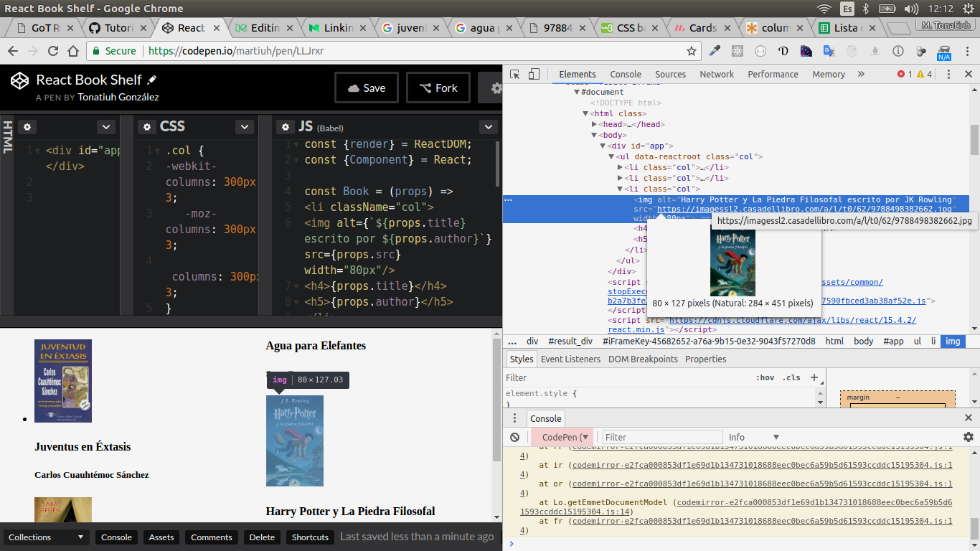Open the Collections dropdown
This screenshot has height=551, width=980.
click(45, 537)
